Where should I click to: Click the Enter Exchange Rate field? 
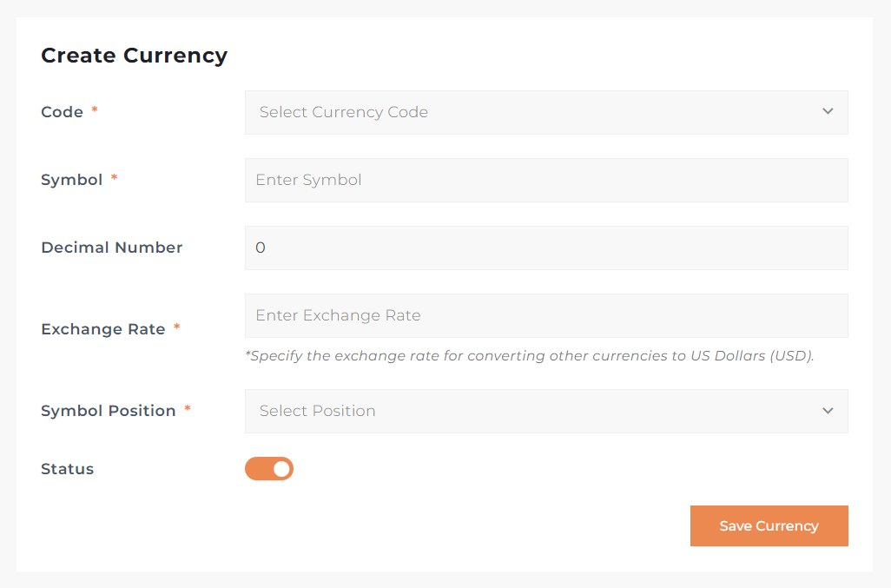pos(545,315)
